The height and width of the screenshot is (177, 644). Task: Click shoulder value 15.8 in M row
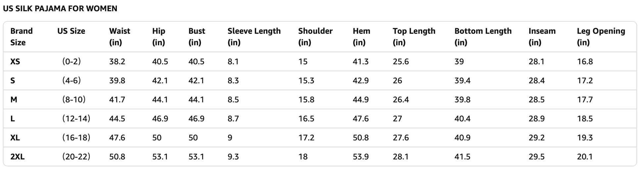[306, 100]
